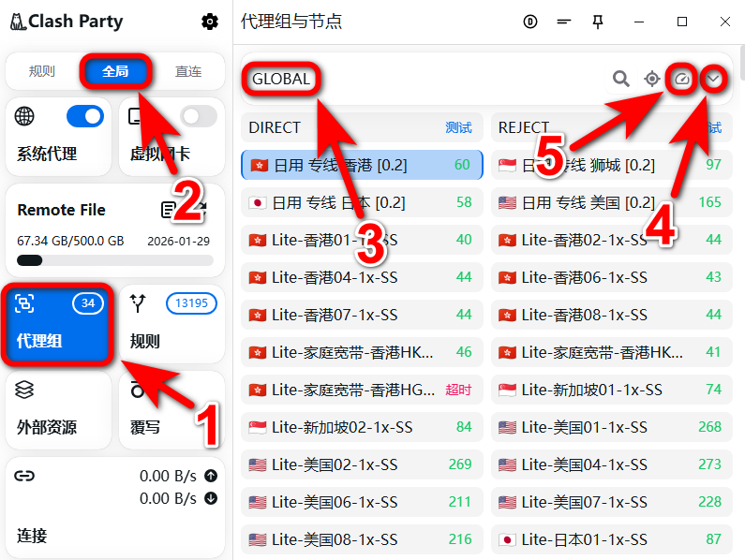Select node Lite-日本01-1x-SS
The height and width of the screenshot is (560, 745).
coord(612,540)
